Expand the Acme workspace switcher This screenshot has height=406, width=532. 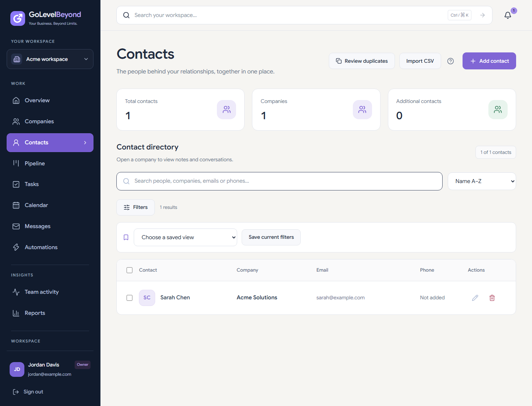(50, 59)
